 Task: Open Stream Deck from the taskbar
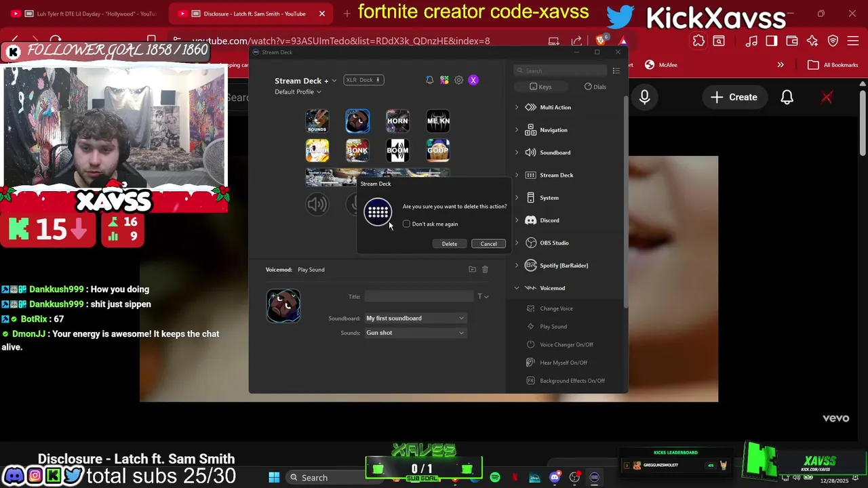594,478
